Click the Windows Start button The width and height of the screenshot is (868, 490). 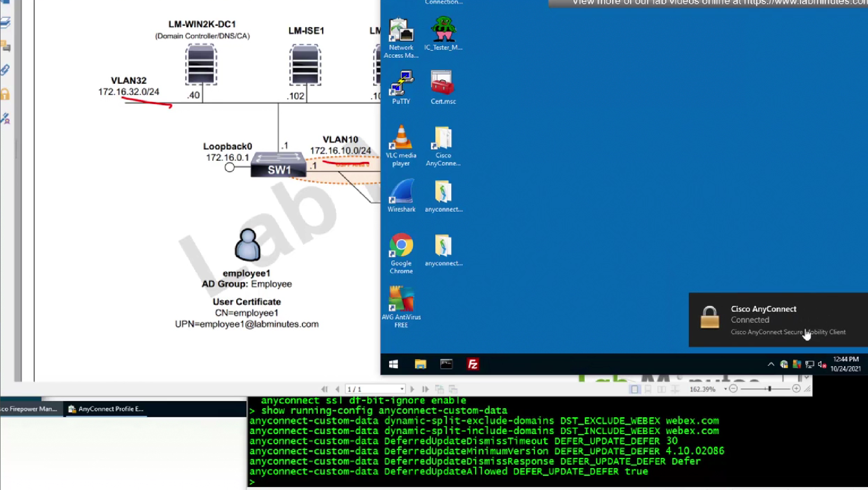coord(393,364)
